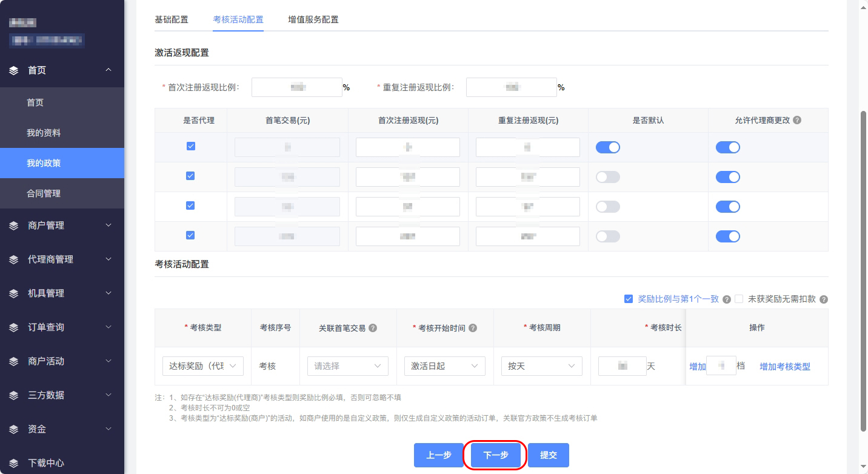The height and width of the screenshot is (474, 868).
Task: Toggle 是否默认 switch in the second row
Action: click(607, 177)
